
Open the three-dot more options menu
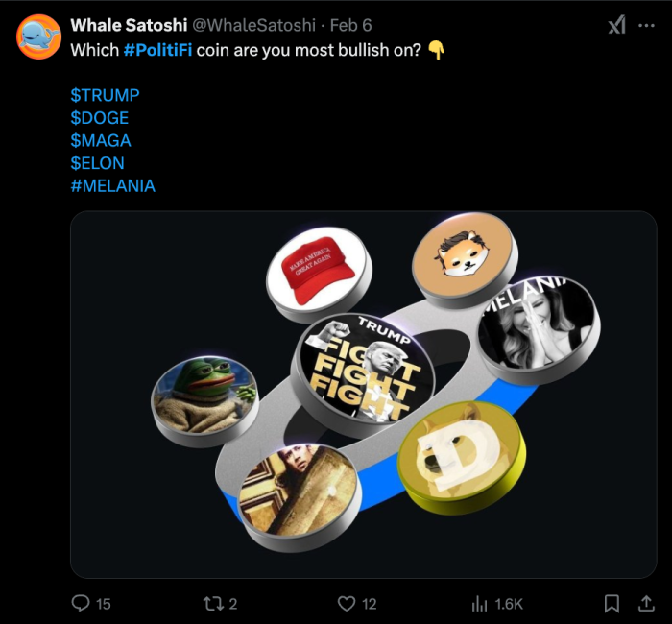(647, 26)
